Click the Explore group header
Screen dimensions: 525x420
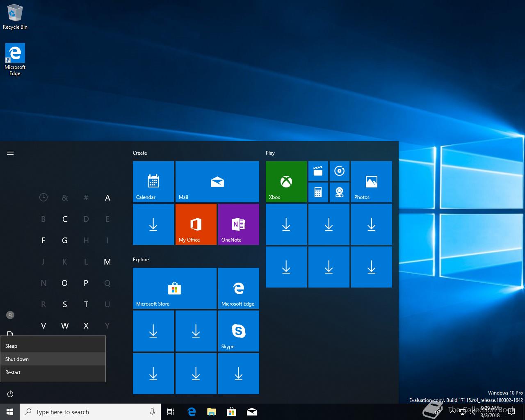point(141,260)
